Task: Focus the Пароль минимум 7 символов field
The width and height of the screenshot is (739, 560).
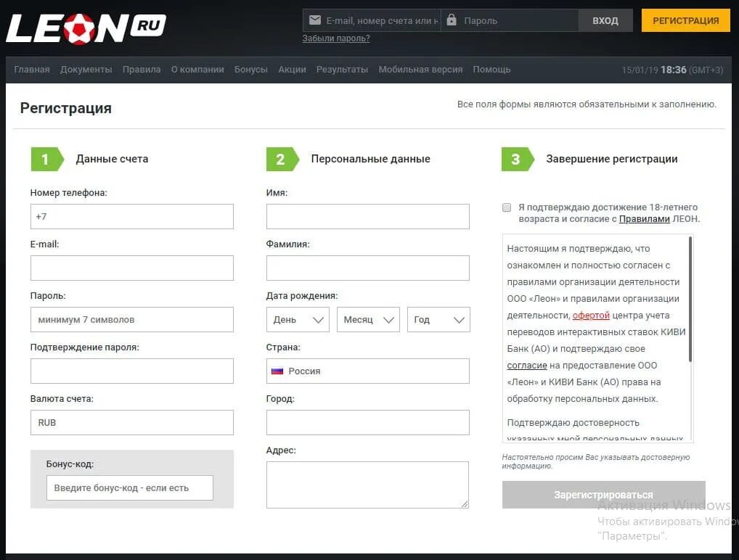Action: [x=132, y=319]
